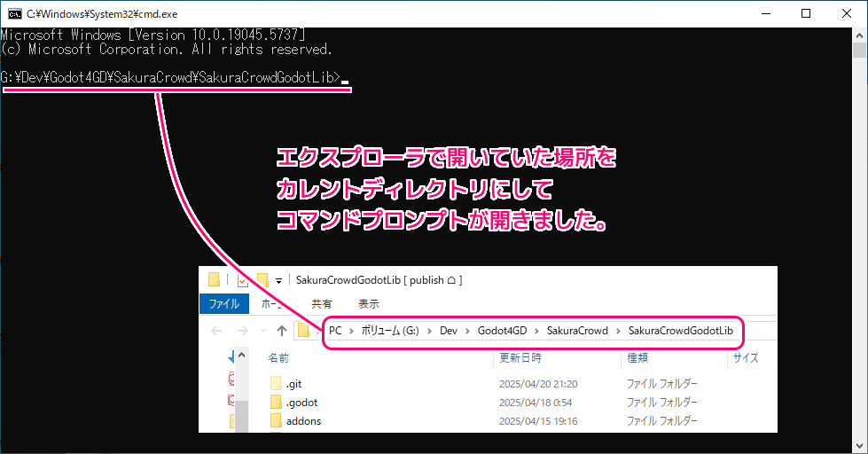The image size is (868, 454).
Task: Jump to Godot4GD in the breadcrumb
Action: tap(502, 331)
